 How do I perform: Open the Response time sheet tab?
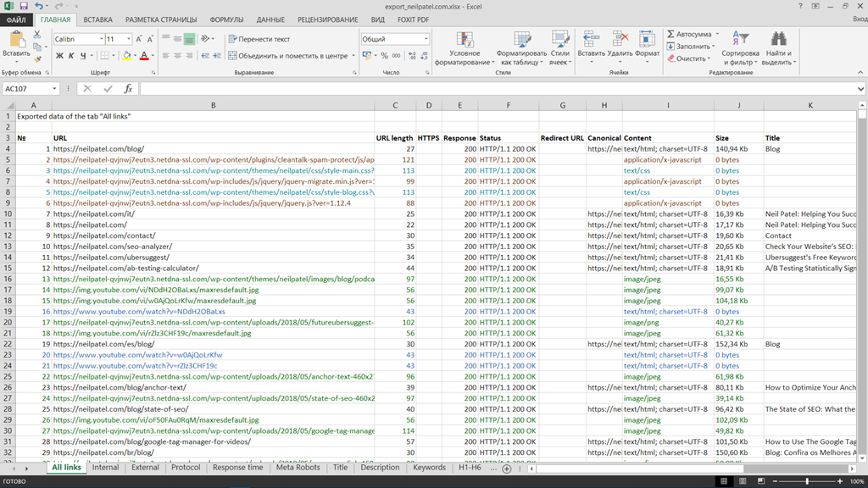238,468
